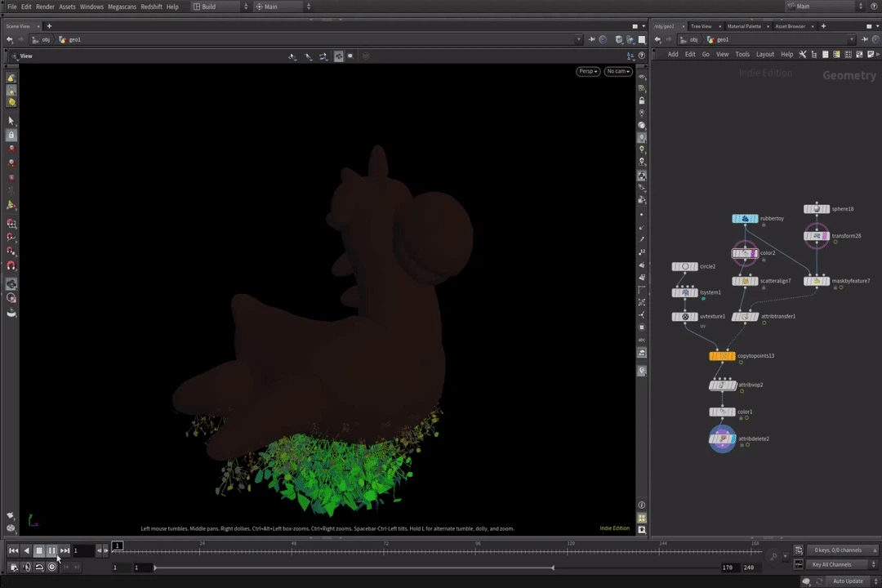Click the transform28 node

click(x=816, y=236)
